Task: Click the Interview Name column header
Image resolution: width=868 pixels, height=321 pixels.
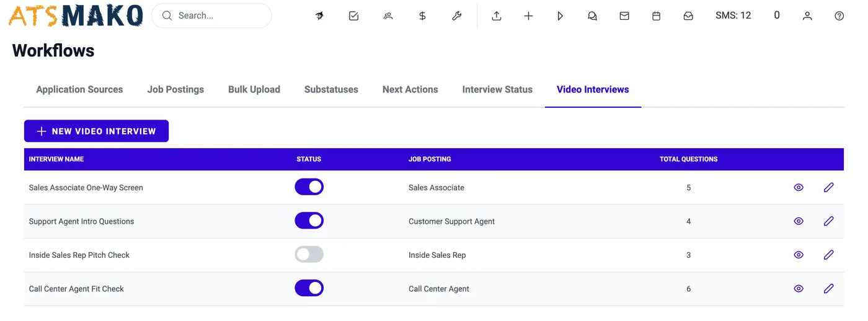Action: click(x=56, y=159)
